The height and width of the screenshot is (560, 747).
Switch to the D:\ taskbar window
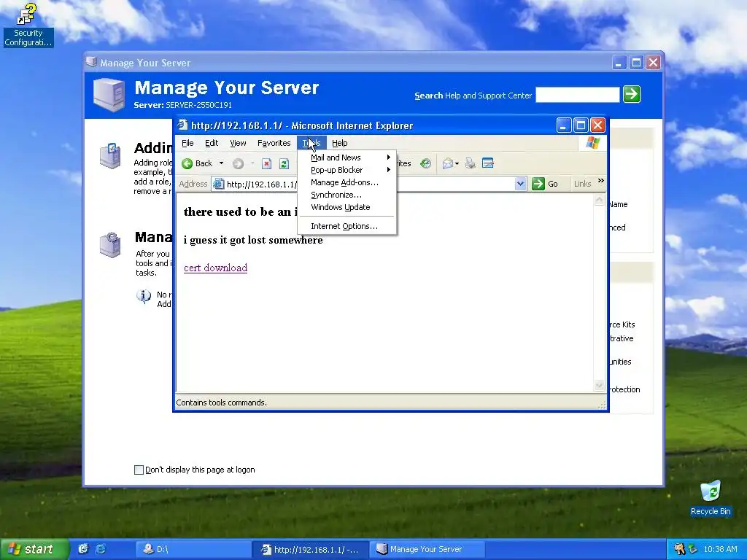(x=193, y=549)
